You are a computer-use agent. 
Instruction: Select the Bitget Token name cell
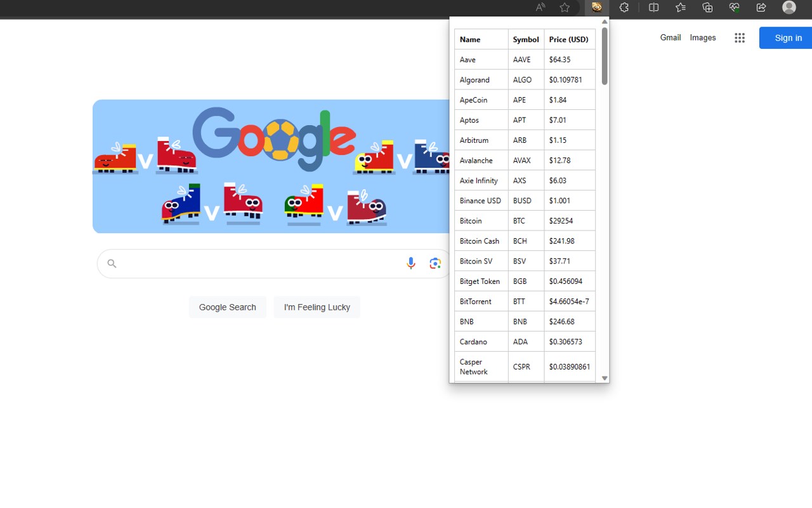pyautogui.click(x=481, y=281)
